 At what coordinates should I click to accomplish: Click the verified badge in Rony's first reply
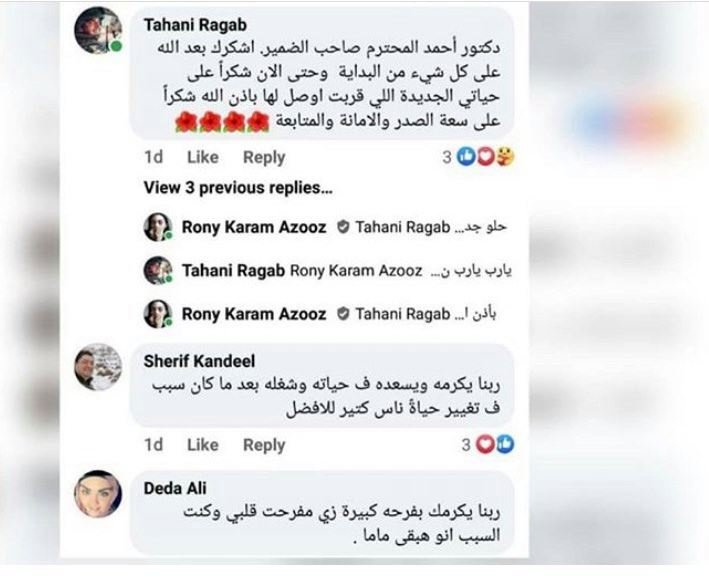(343, 227)
